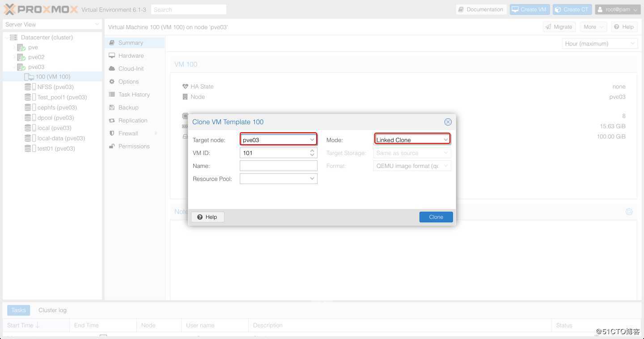Open the Backup tab
This screenshot has height=339, width=644.
click(x=135, y=108)
